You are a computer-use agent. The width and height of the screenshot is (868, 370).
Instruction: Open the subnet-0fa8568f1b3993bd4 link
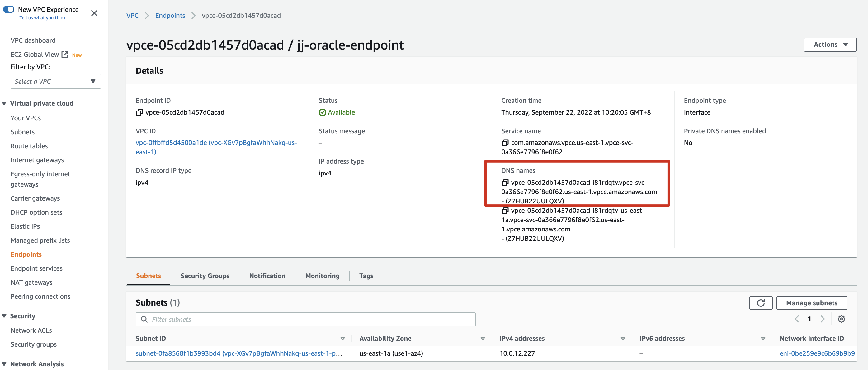coord(239,353)
